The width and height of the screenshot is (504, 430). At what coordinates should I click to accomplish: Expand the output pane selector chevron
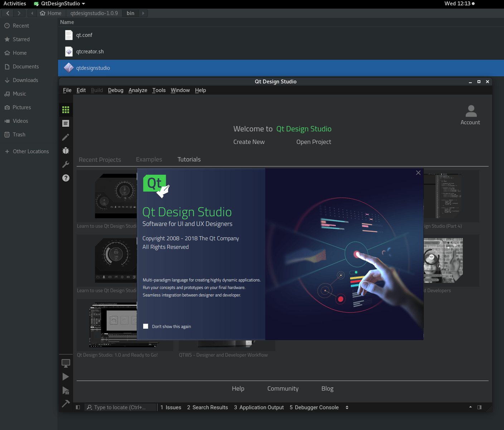347,407
